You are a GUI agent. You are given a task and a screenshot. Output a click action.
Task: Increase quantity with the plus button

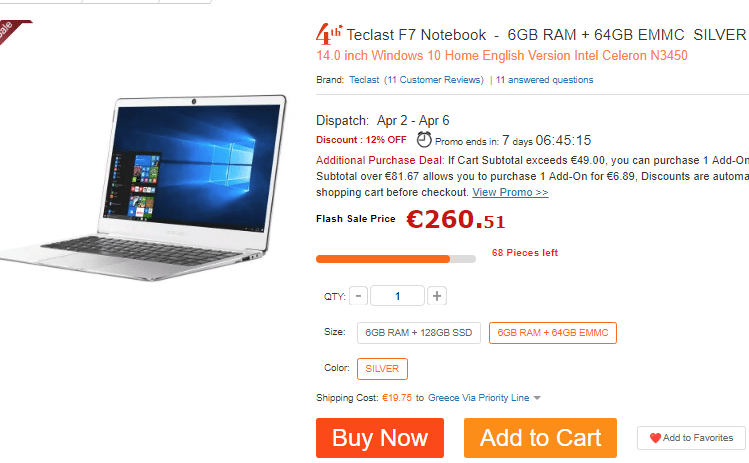point(437,296)
